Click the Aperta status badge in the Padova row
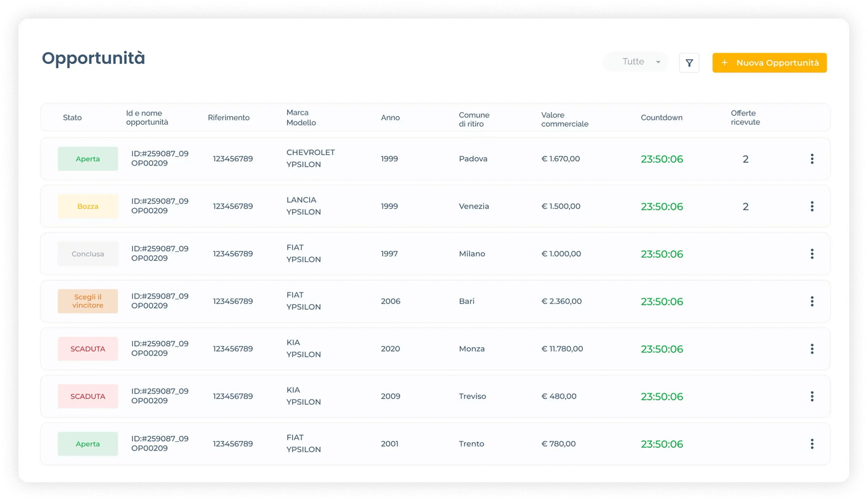Image resolution: width=868 pixels, height=501 pixels. point(88,159)
